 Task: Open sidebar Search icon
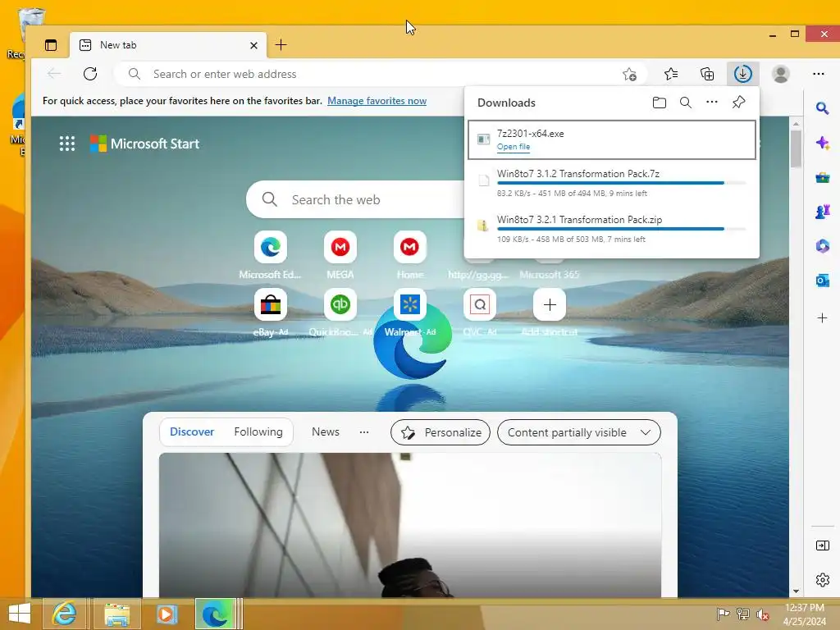(822, 109)
